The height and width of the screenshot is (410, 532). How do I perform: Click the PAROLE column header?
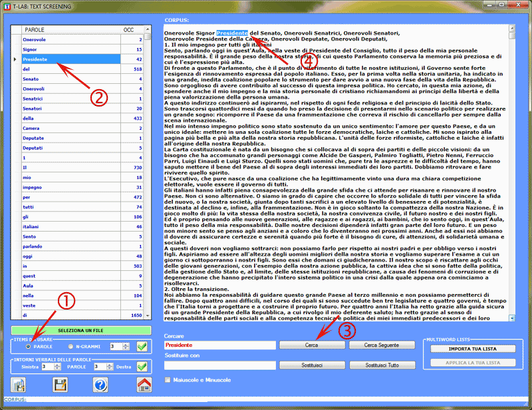(x=71, y=30)
